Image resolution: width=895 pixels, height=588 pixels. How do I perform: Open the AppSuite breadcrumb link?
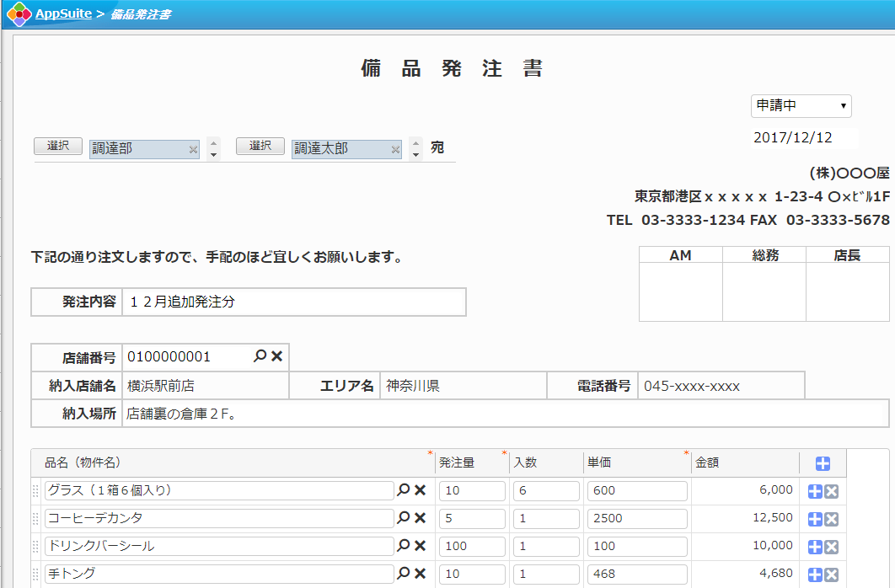point(63,14)
